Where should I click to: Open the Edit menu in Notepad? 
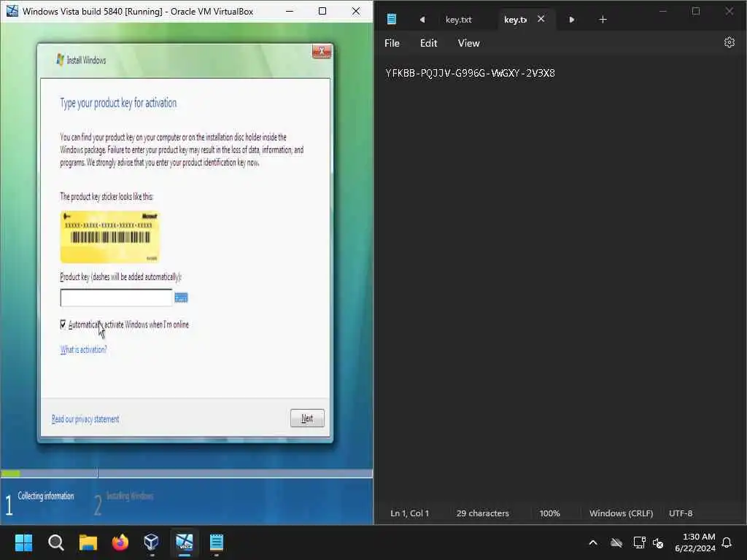point(428,43)
